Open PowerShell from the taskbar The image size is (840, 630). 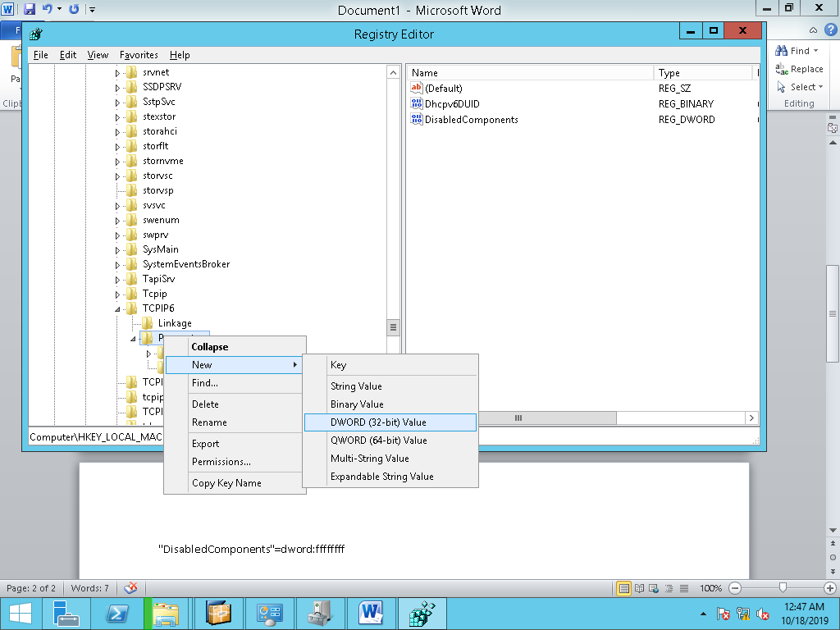click(x=117, y=614)
